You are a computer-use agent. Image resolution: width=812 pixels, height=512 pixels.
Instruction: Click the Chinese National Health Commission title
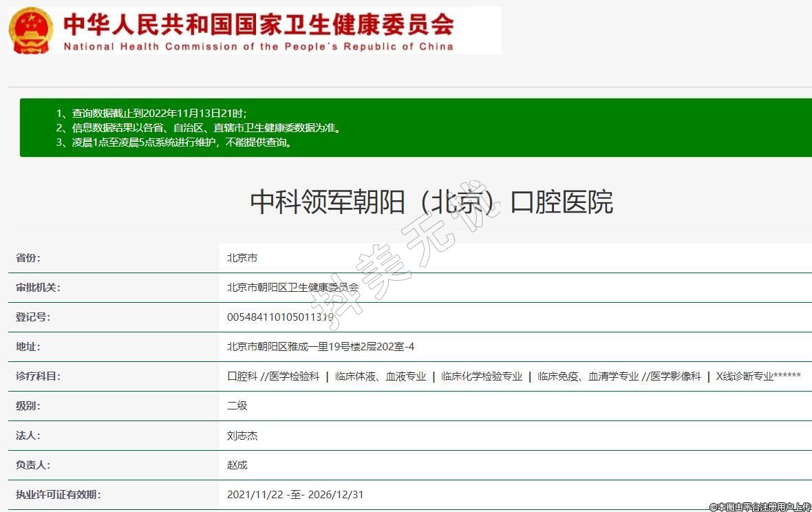(258, 24)
